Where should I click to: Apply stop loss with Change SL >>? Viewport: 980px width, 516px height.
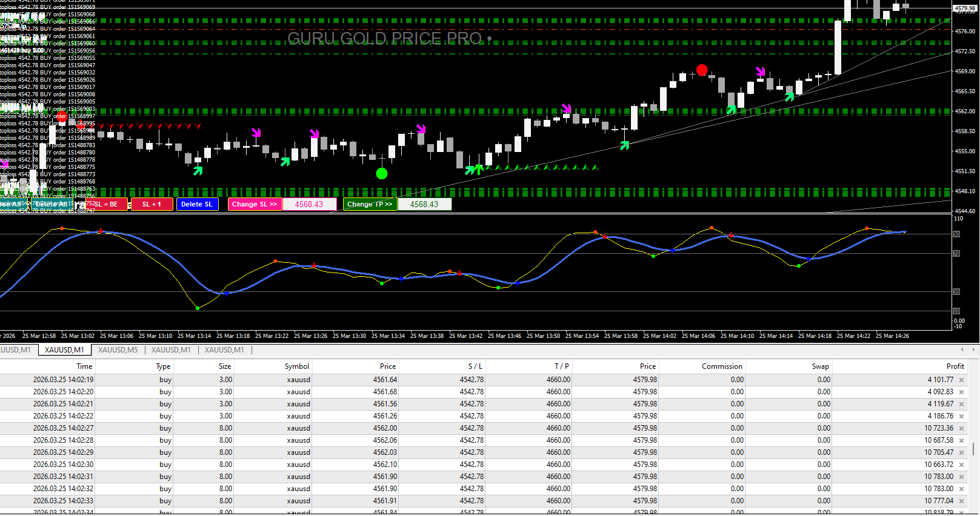click(255, 205)
